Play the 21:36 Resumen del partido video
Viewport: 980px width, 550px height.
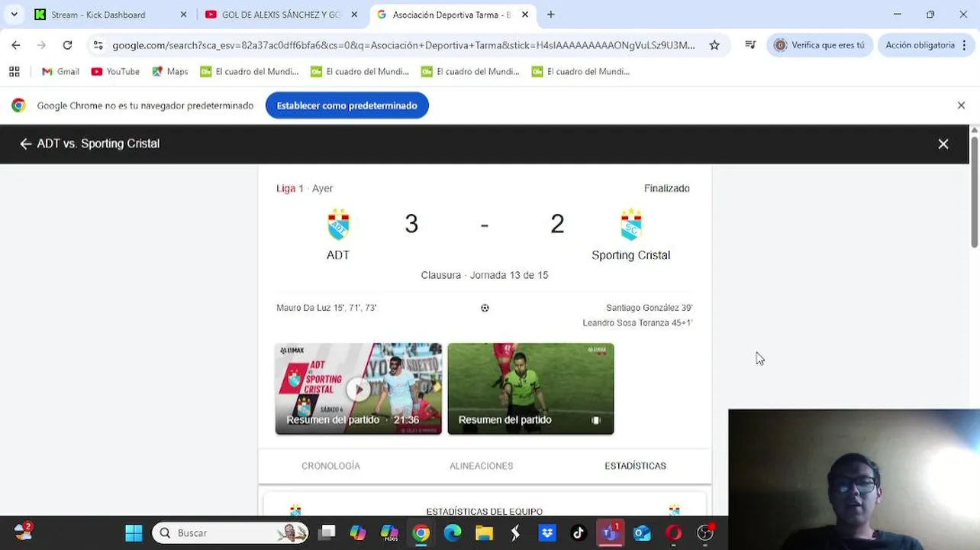[x=358, y=389]
